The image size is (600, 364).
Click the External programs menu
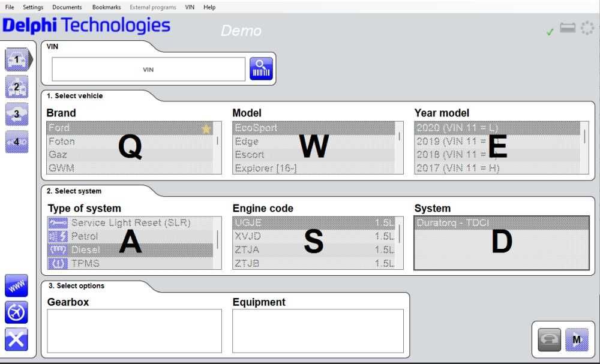click(x=152, y=7)
